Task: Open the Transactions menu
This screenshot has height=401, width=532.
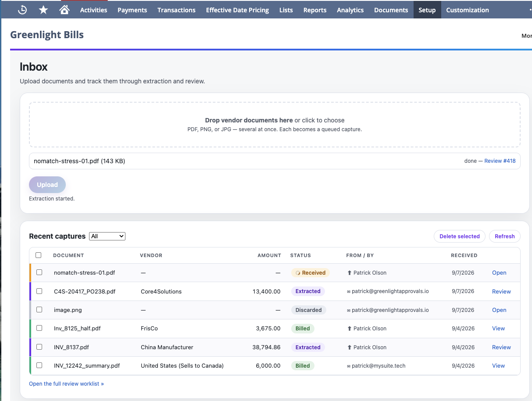Action: point(176,10)
